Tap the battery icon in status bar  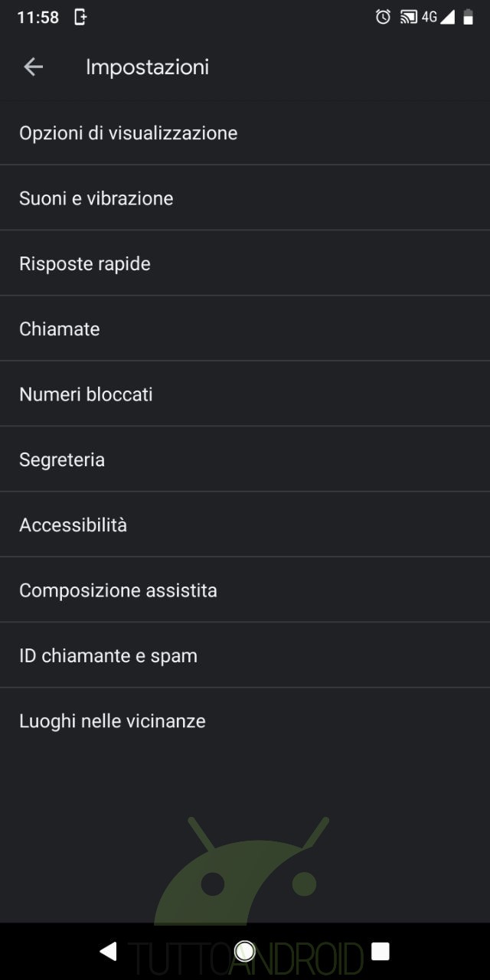point(468,17)
